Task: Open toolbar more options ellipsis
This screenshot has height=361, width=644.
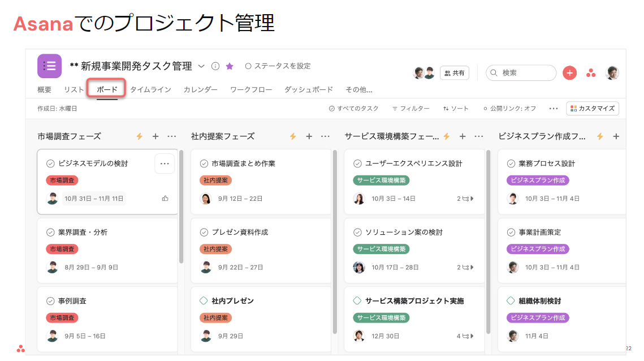Action: click(554, 109)
